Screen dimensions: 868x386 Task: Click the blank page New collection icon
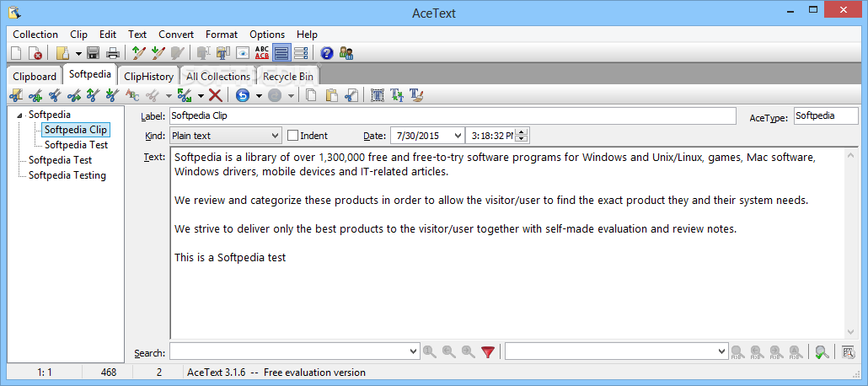[x=17, y=53]
